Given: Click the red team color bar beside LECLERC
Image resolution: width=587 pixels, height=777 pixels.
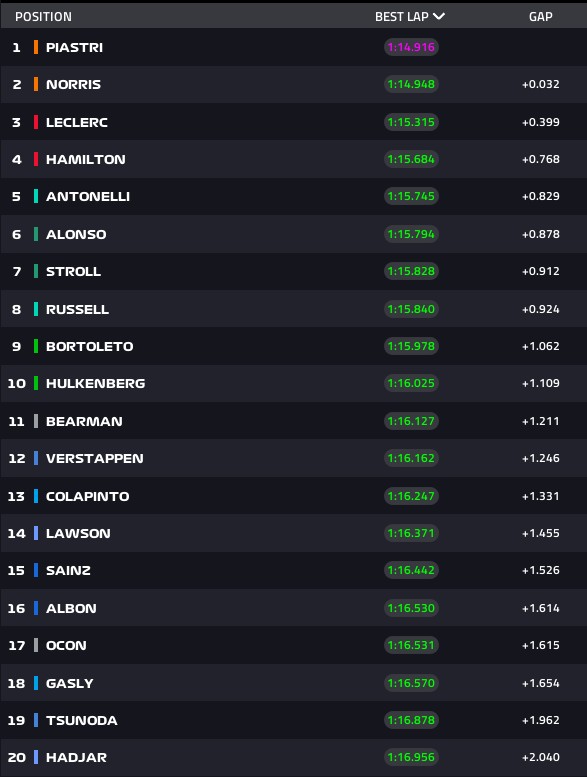Looking at the screenshot, I should 36,122.
